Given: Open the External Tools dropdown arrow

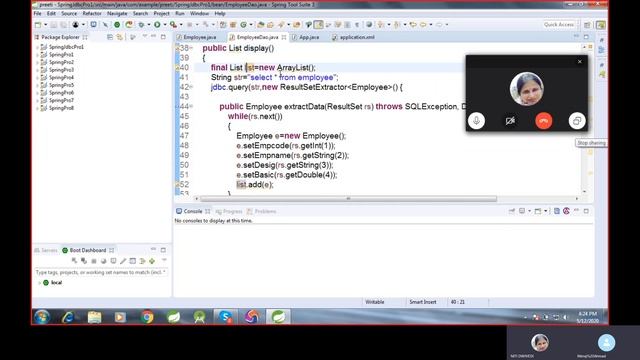Looking at the screenshot, I should coord(181,25).
